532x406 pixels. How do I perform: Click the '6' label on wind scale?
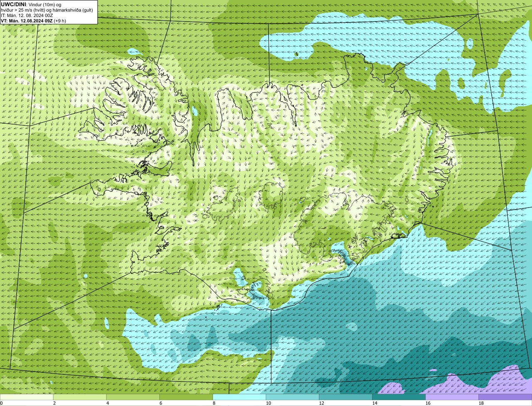[161, 403]
